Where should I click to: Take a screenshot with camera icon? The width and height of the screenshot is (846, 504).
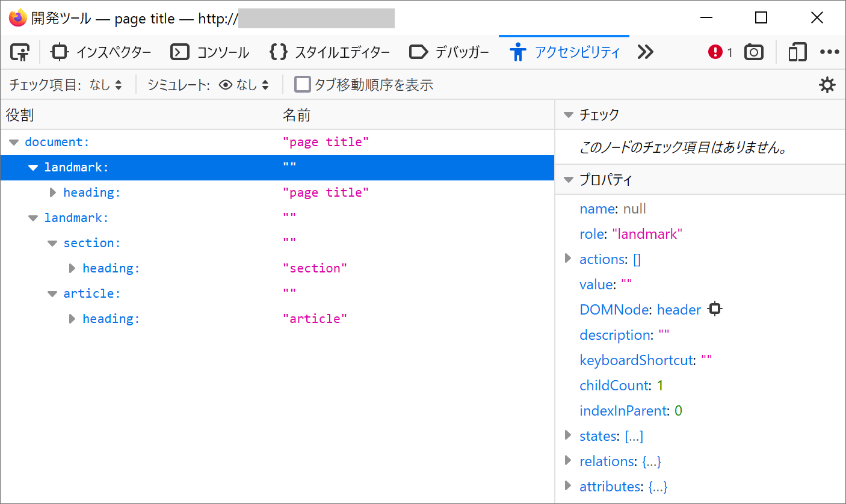753,52
